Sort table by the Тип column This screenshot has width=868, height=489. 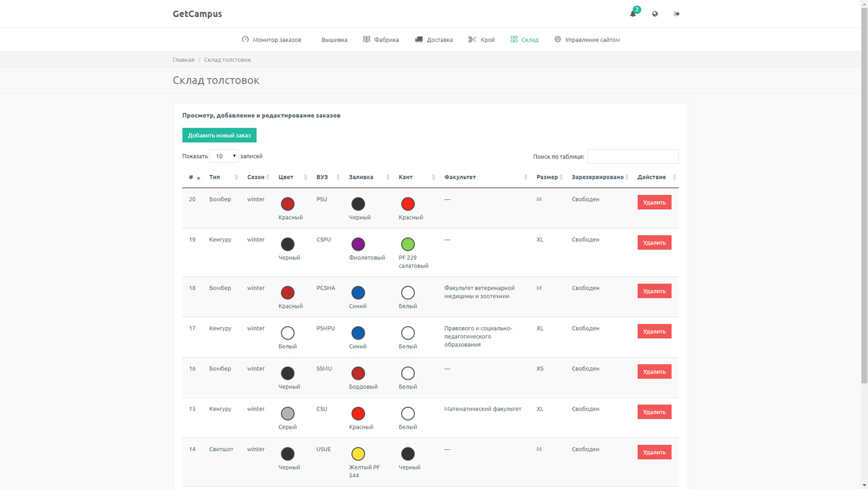[x=224, y=177]
